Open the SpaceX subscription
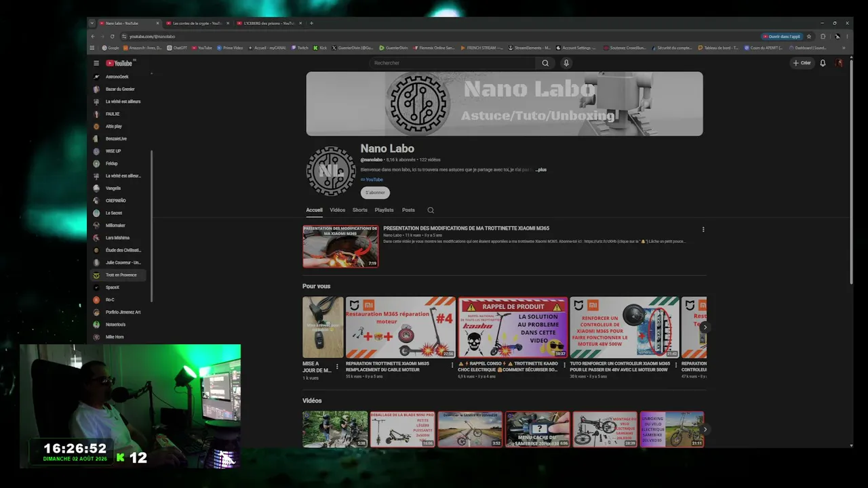The image size is (868, 488). point(118,287)
